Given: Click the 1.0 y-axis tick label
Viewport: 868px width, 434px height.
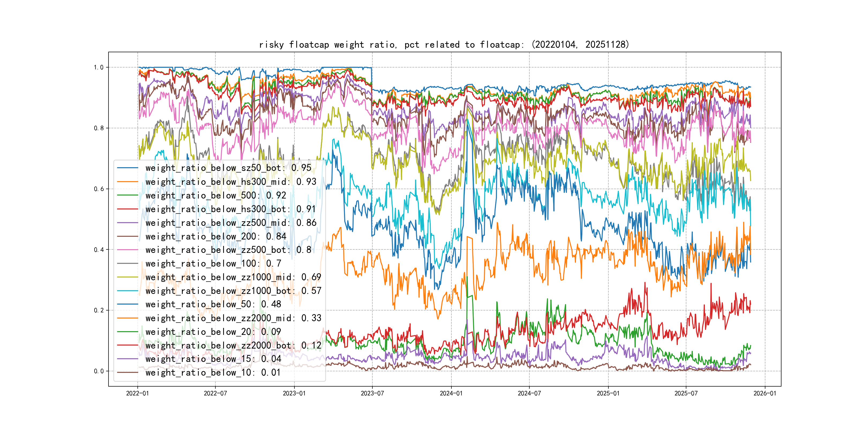Looking at the screenshot, I should (x=98, y=68).
